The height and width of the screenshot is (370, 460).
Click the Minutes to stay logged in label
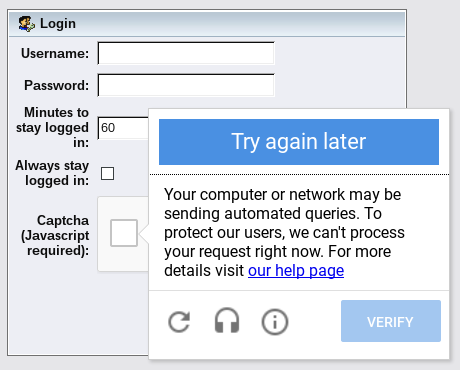click(x=53, y=127)
